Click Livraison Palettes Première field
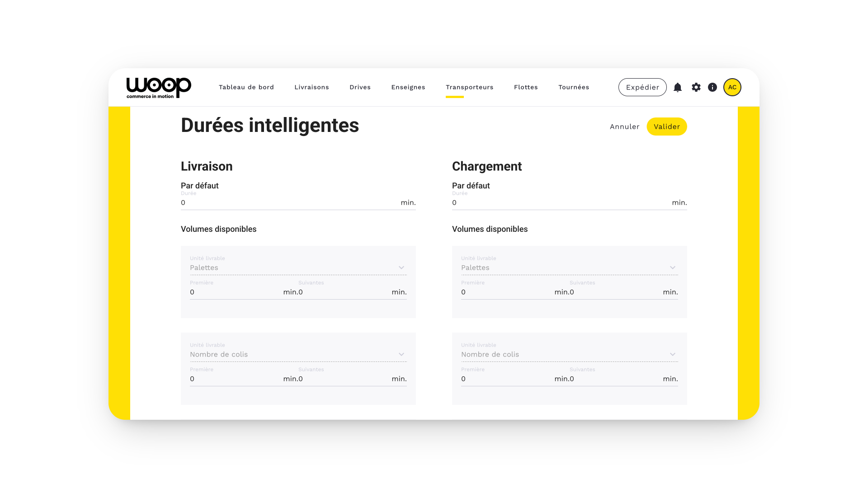868x488 pixels. click(235, 292)
